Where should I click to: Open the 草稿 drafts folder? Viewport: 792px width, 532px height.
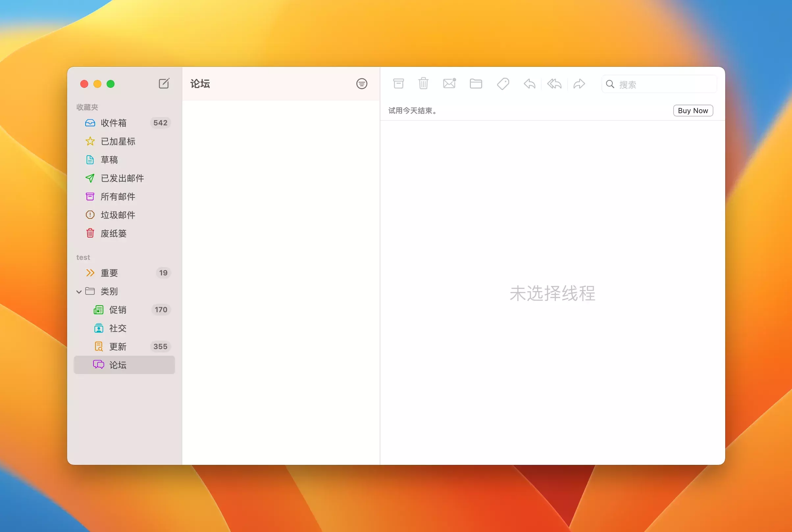coord(109,160)
